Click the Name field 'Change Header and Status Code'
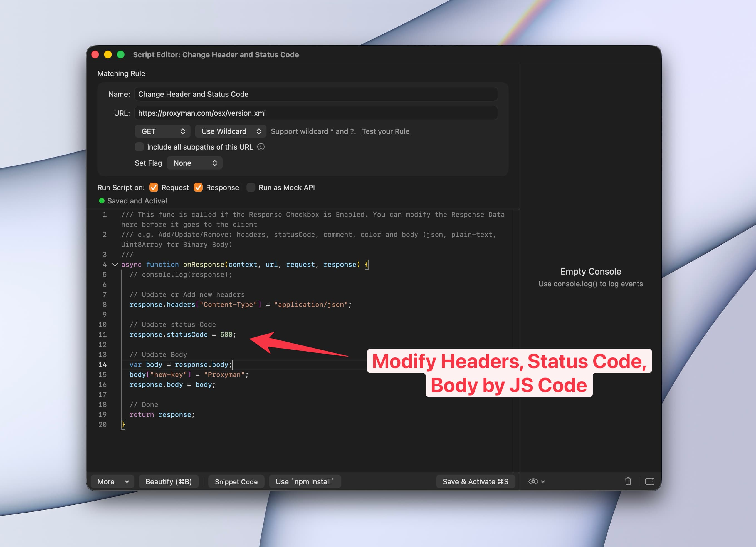Image resolution: width=756 pixels, height=547 pixels. click(x=316, y=94)
